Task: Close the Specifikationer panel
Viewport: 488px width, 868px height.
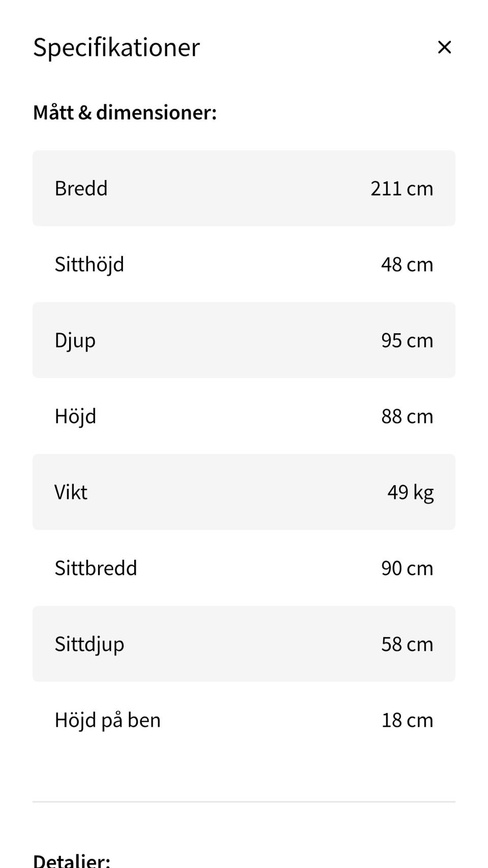Action: (x=444, y=47)
